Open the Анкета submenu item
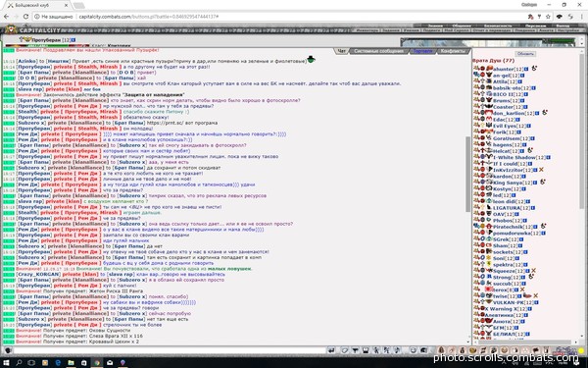This screenshot has height=368, width=588. 547,30
